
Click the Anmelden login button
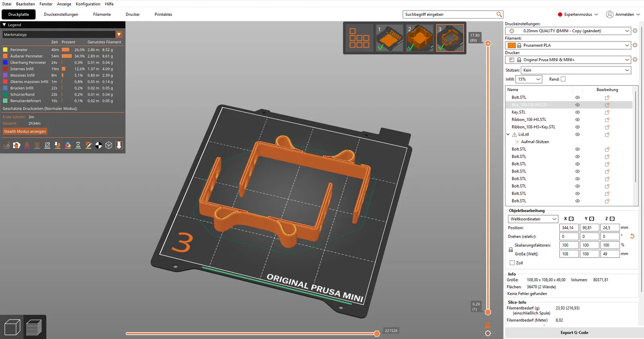623,15
